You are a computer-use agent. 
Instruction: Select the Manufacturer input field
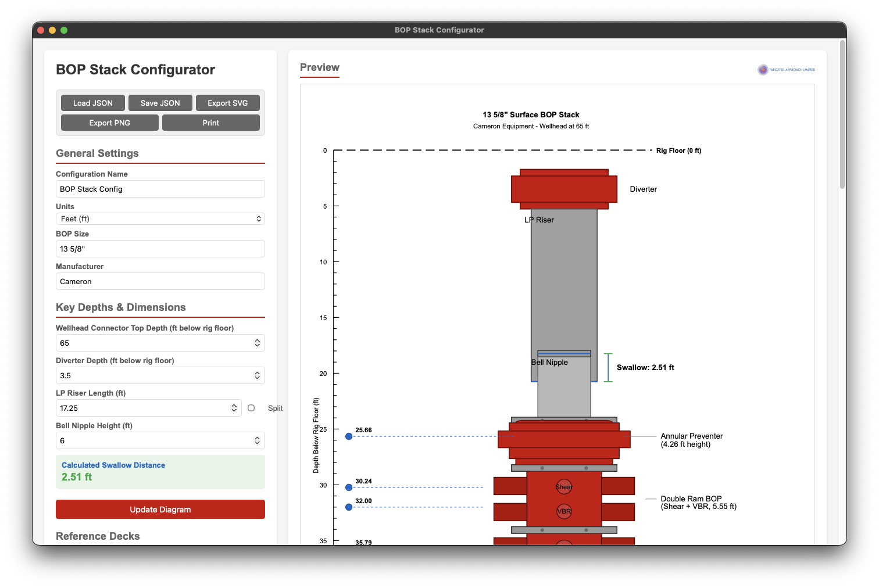tap(160, 281)
